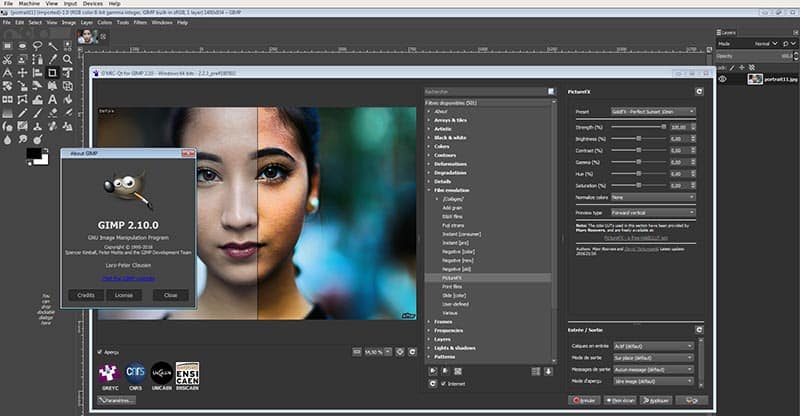
Task: Click the update filters refresh icon beside Internet
Action: (433, 383)
